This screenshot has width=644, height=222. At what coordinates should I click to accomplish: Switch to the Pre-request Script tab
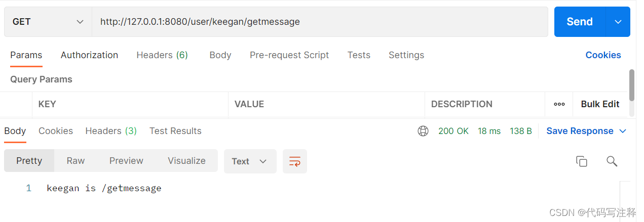[289, 55]
